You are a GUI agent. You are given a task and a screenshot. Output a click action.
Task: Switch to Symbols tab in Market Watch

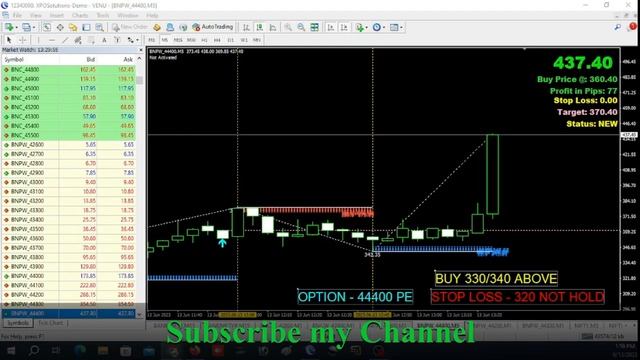[x=18, y=323]
